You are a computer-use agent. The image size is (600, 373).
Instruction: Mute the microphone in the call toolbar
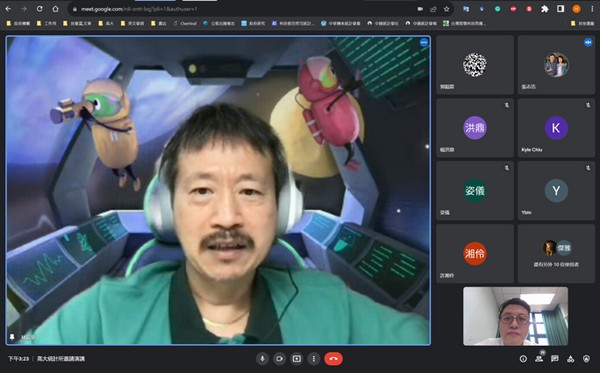pos(262,358)
